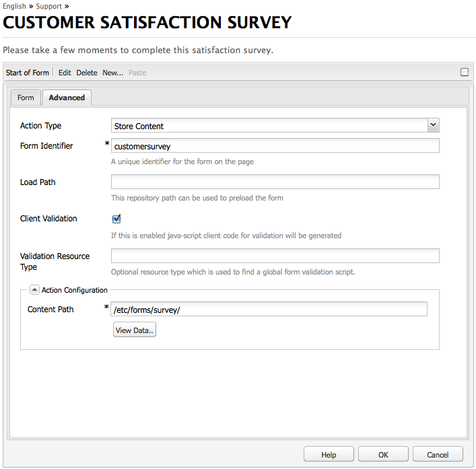Viewport: 476px width, 469px height.
Task: Click the Help button
Action: (329, 454)
